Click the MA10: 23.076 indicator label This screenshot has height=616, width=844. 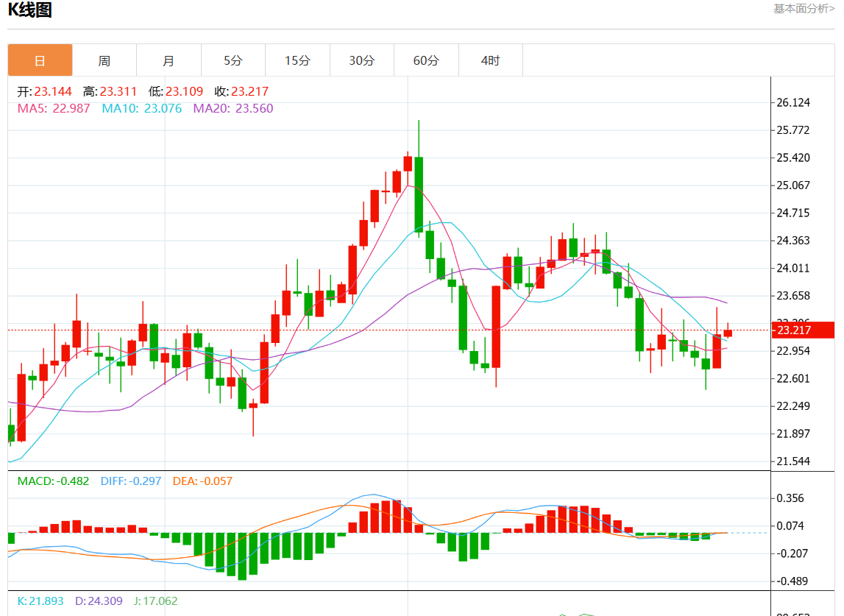[142, 108]
